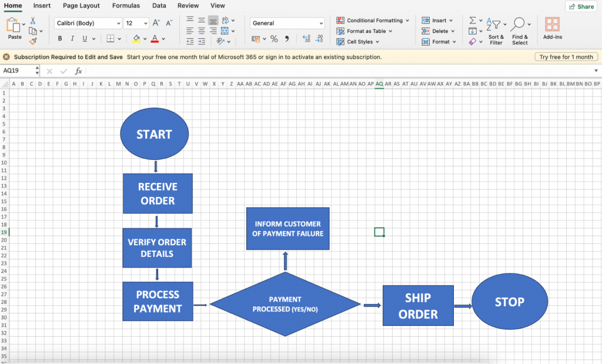Click the Increase Decimal icon

[x=306, y=38]
